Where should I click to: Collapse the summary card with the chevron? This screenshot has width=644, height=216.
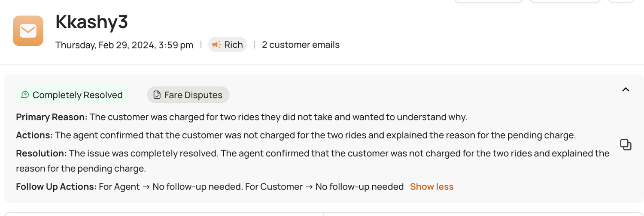[626, 90]
